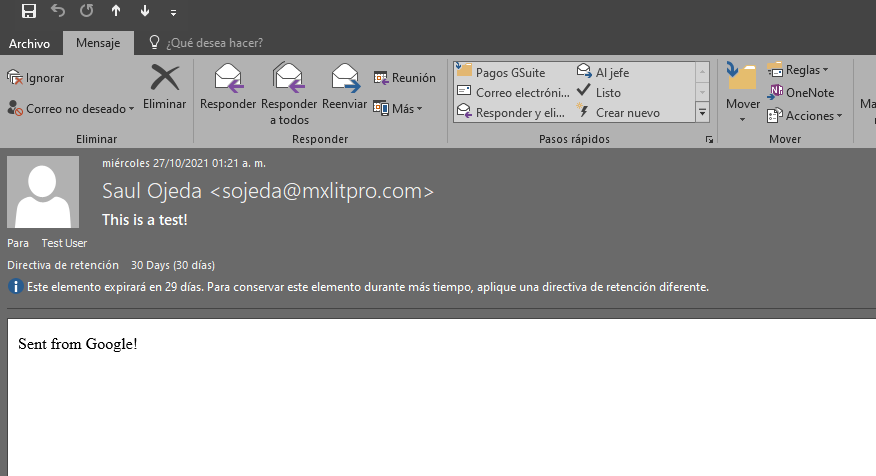Image resolution: width=876 pixels, height=476 pixels.
Task: Click the expiration info bar message
Action: (x=368, y=287)
